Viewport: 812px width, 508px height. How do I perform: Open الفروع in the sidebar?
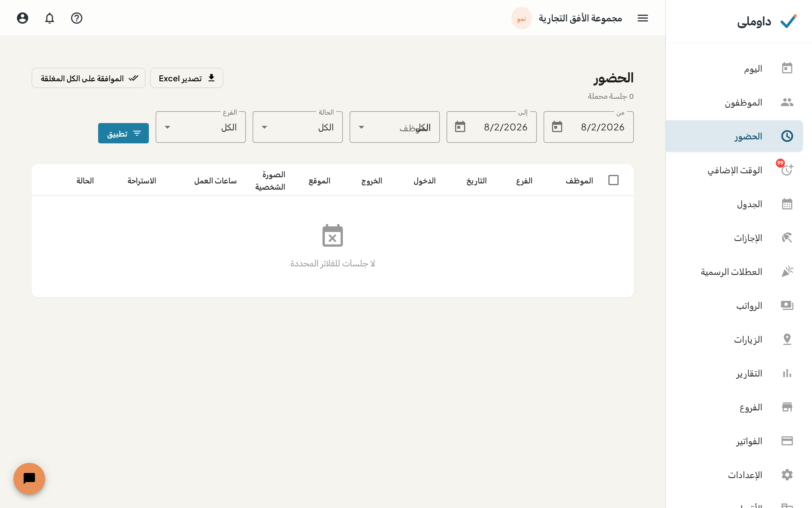[734, 407]
